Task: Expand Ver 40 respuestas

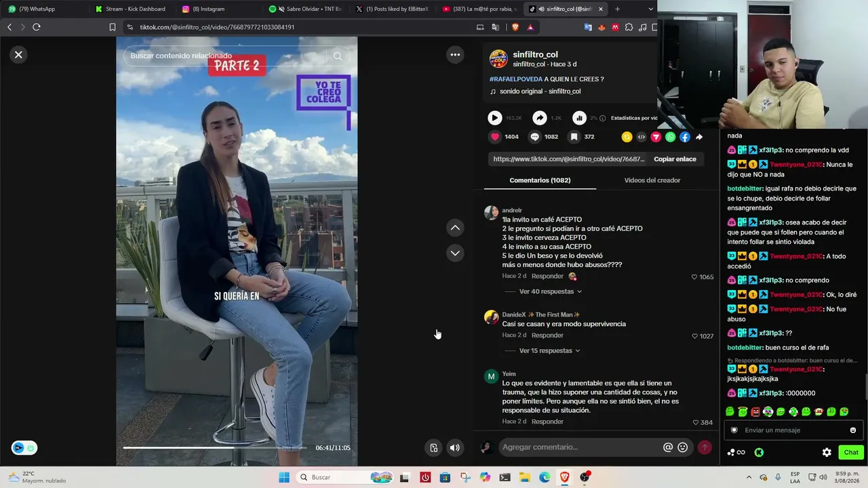Action: (x=551, y=291)
